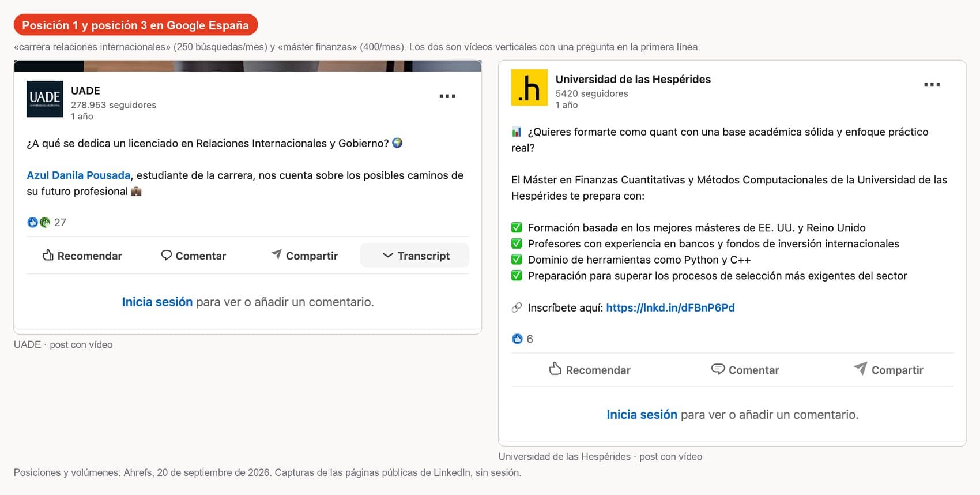
Task: Click Recomendar on the Hespérides post
Action: (589, 370)
